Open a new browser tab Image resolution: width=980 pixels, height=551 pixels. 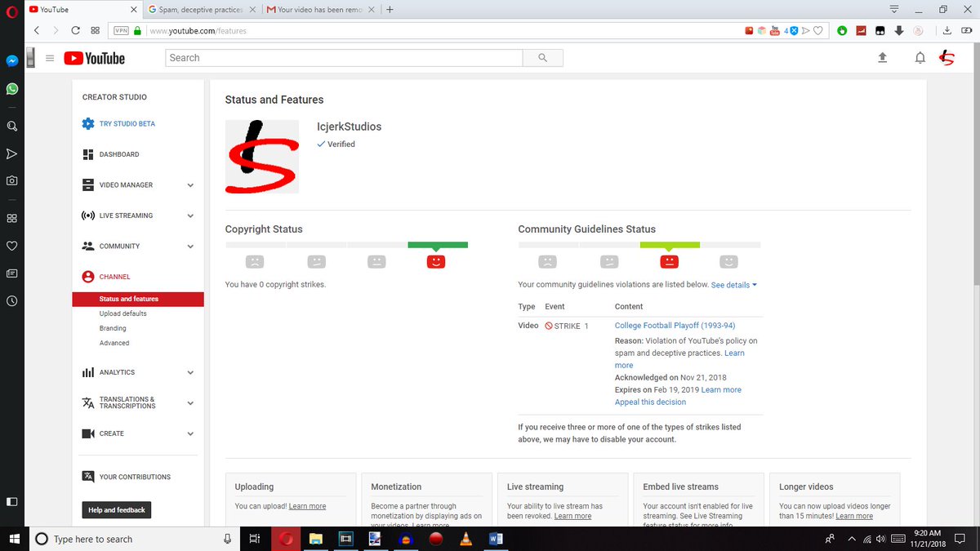[390, 10]
